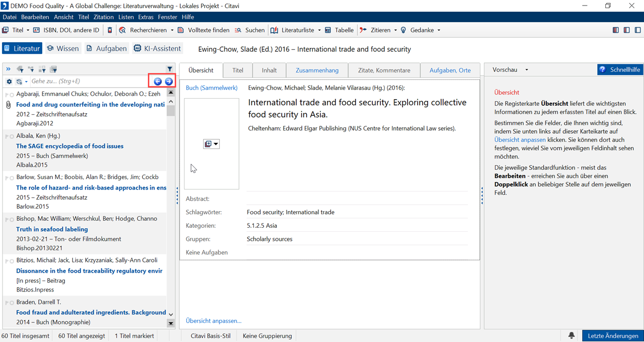Click the red delete title icon
This screenshot has width=644, height=342.
[x=110, y=30]
